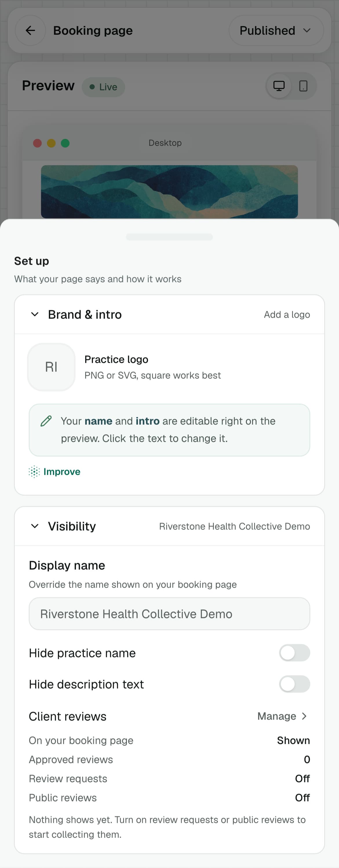The width and height of the screenshot is (339, 868).
Task: Click the 'Display name' label
Action: tap(67, 565)
